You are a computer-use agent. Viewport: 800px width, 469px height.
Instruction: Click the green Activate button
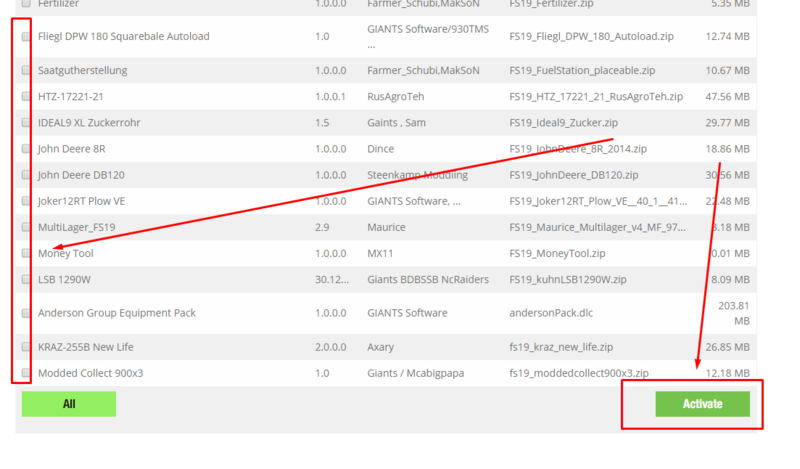[x=702, y=404]
